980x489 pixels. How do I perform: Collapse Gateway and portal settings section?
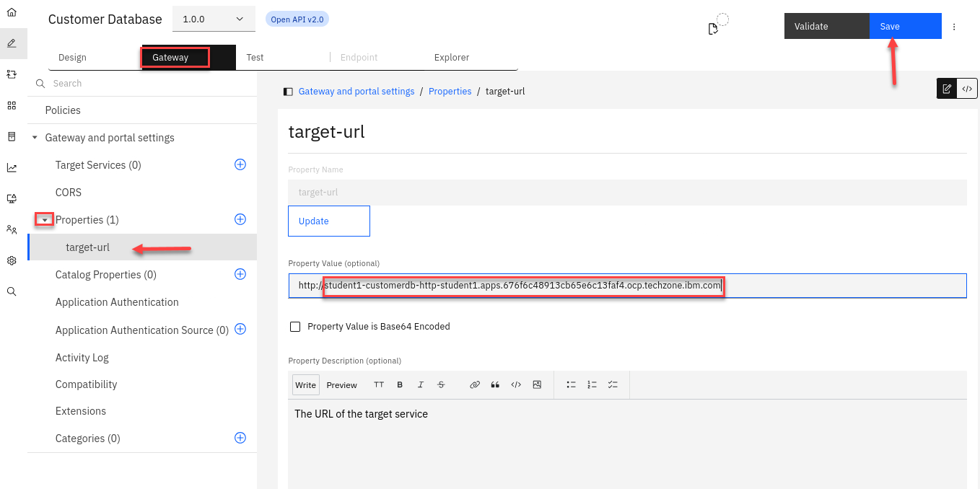pos(35,138)
